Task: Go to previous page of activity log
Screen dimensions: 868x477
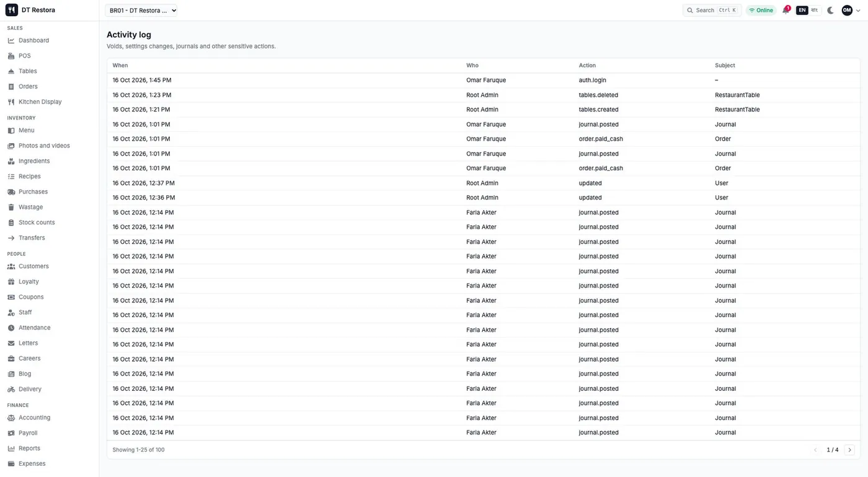Action: pyautogui.click(x=815, y=450)
